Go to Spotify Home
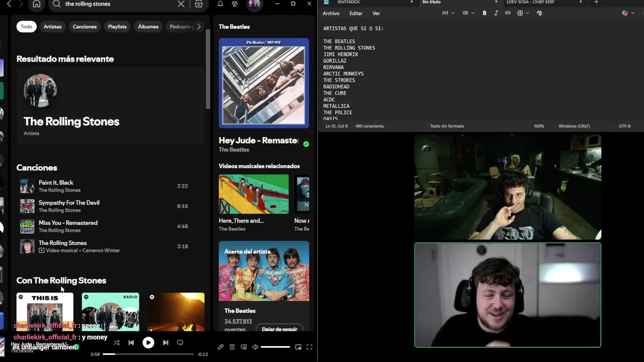The width and height of the screenshot is (644, 362). [37, 4]
